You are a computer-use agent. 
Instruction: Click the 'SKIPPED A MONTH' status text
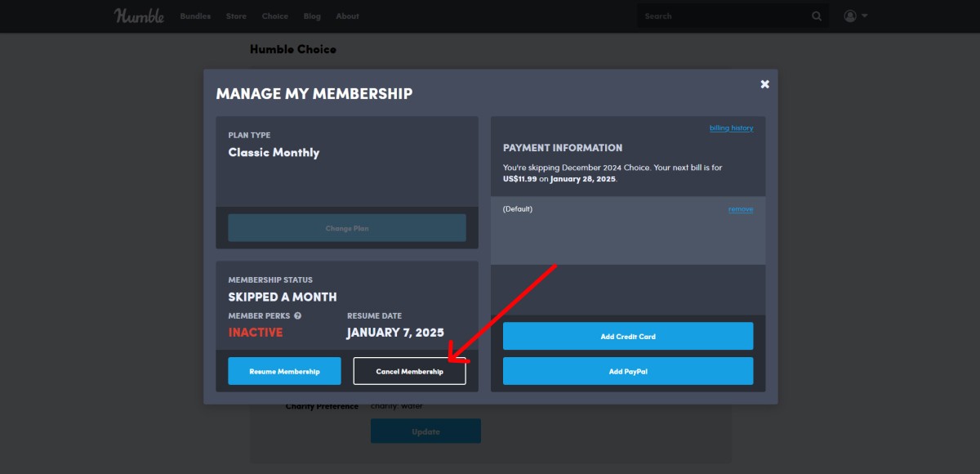tap(283, 297)
